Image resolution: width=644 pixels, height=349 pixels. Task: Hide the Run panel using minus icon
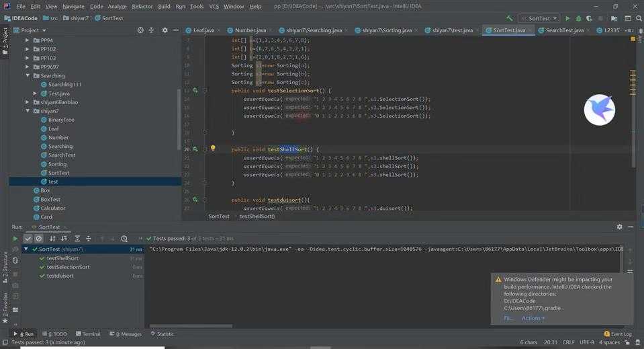pyautogui.click(x=631, y=227)
